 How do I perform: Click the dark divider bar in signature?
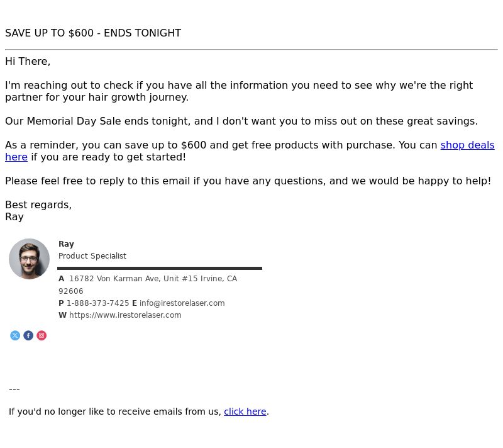[x=160, y=268]
